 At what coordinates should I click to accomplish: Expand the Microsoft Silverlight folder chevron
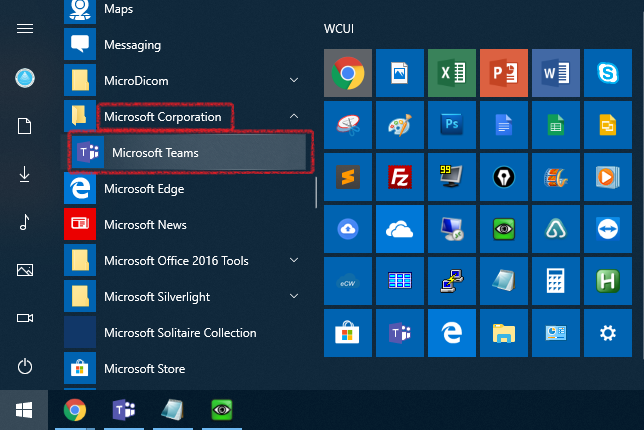pos(294,296)
